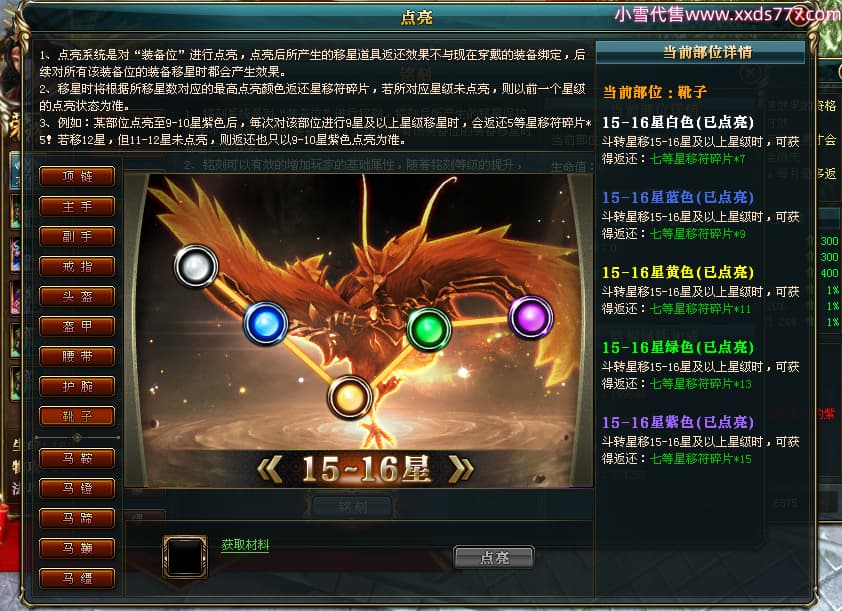This screenshot has height=611, width=842.
Task: Choose the 腰带 slot button
Action: 77,357
